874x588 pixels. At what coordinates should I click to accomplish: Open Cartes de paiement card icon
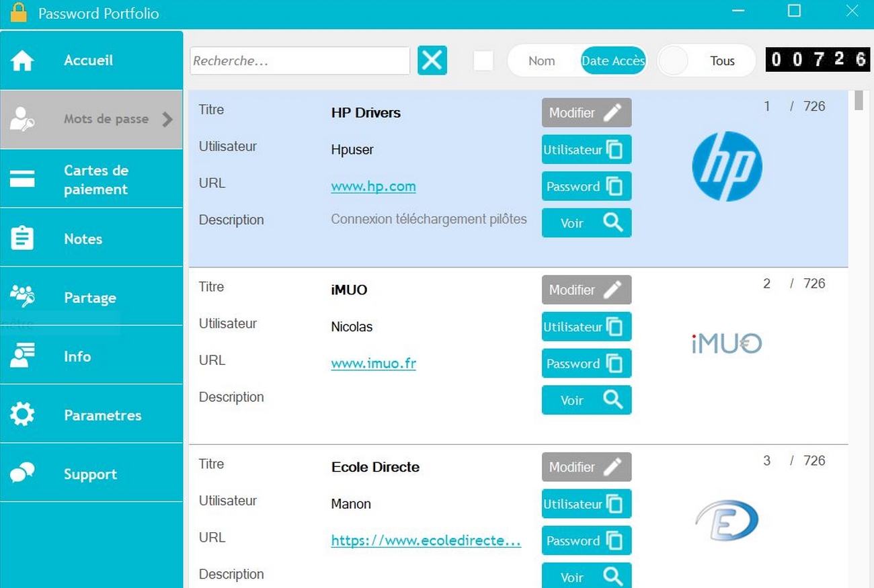[x=22, y=179]
